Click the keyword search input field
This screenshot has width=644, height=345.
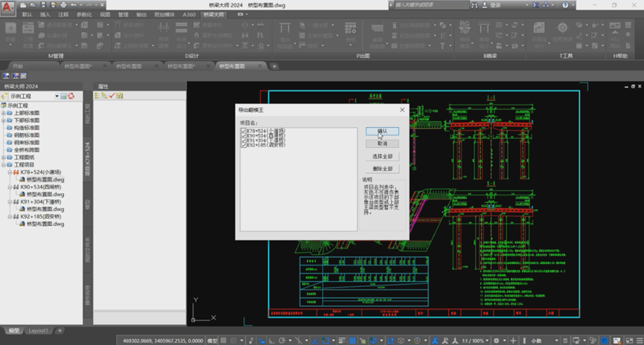pyautogui.click(x=430, y=5)
